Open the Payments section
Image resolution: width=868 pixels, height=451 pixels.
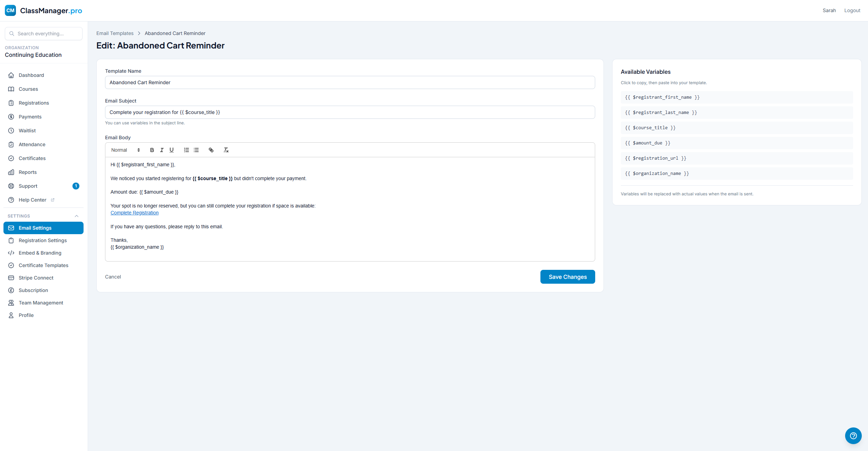[x=30, y=117]
